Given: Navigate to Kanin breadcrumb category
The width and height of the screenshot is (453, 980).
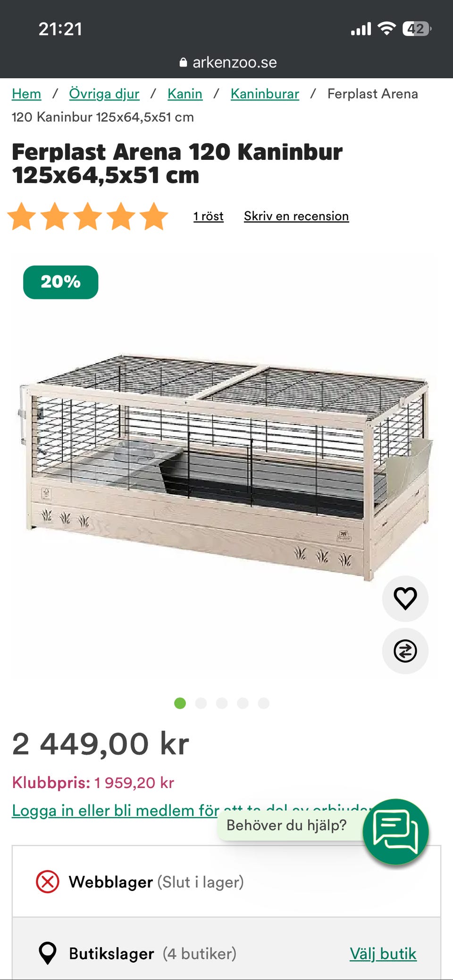Looking at the screenshot, I should click(x=185, y=94).
